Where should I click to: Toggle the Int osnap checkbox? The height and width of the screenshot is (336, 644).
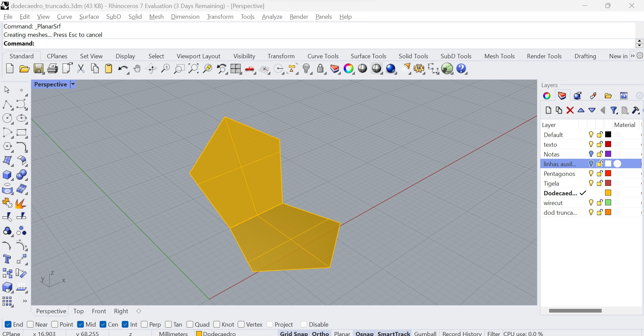125,324
